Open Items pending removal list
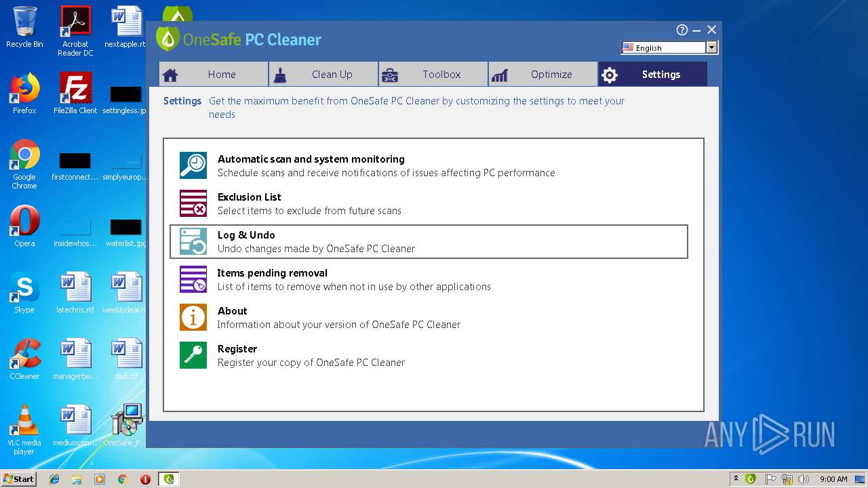The height and width of the screenshot is (488, 868). tap(429, 279)
